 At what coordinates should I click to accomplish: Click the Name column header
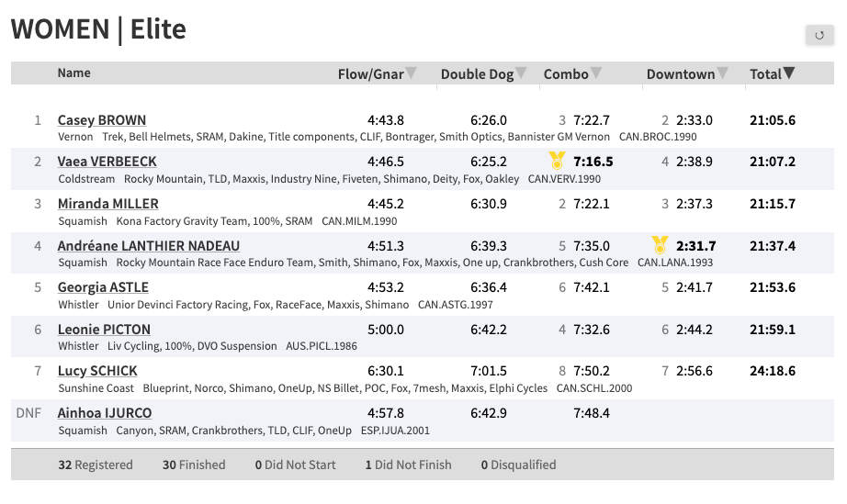click(x=74, y=73)
